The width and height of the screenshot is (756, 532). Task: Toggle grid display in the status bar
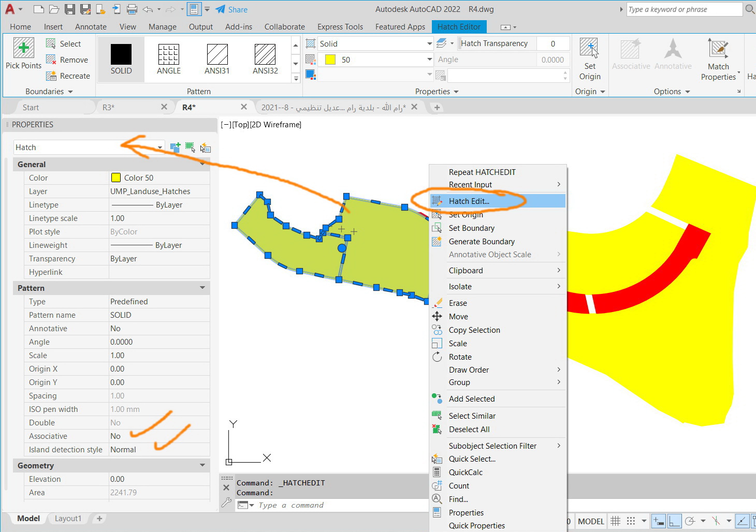(615, 521)
